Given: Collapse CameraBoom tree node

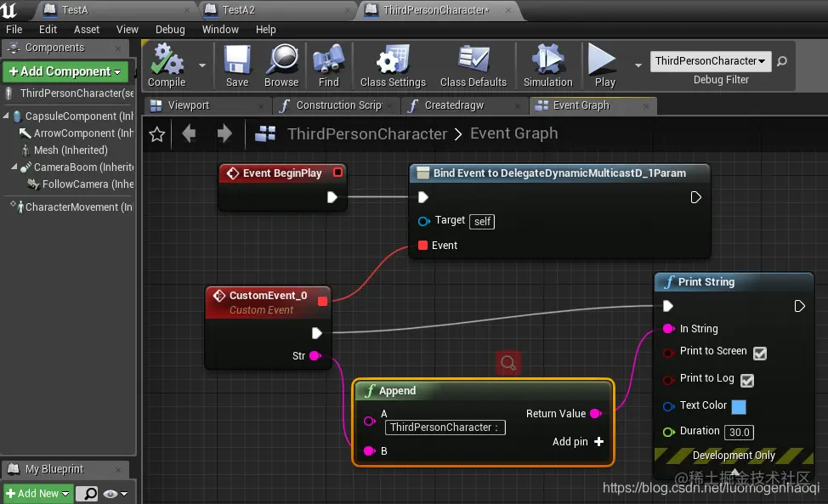Looking at the screenshot, I should (x=14, y=167).
